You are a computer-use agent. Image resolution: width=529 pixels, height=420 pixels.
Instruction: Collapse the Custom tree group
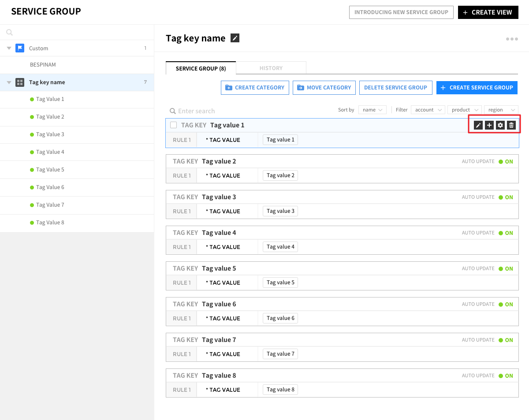9,48
